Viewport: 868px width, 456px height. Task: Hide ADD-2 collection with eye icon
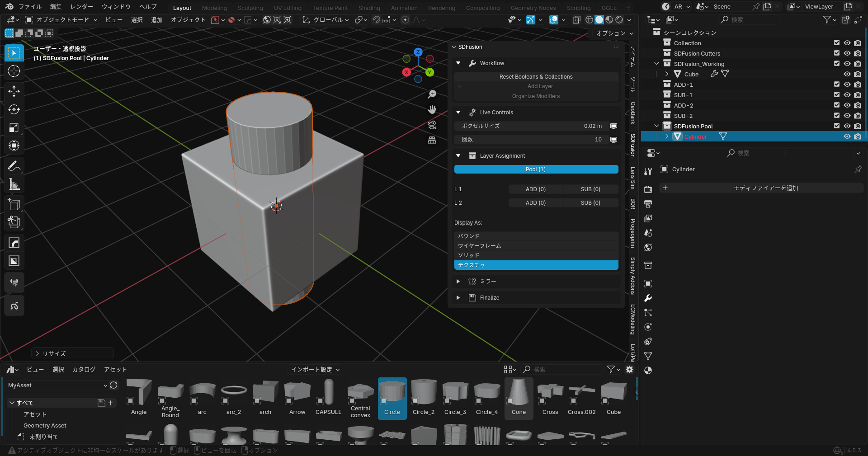[x=847, y=105]
